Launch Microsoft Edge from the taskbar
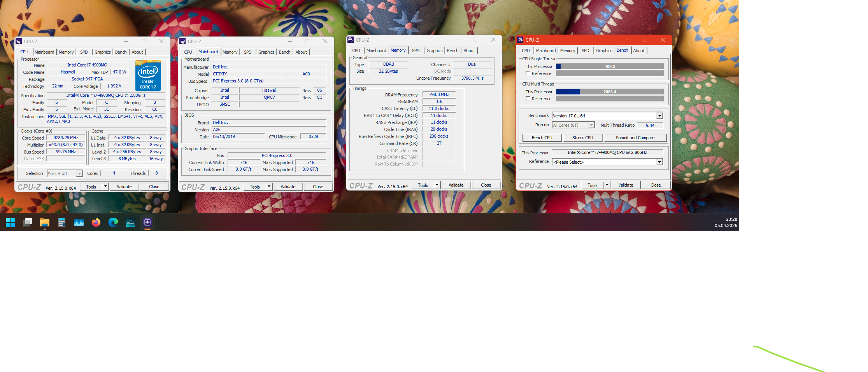 pyautogui.click(x=113, y=222)
